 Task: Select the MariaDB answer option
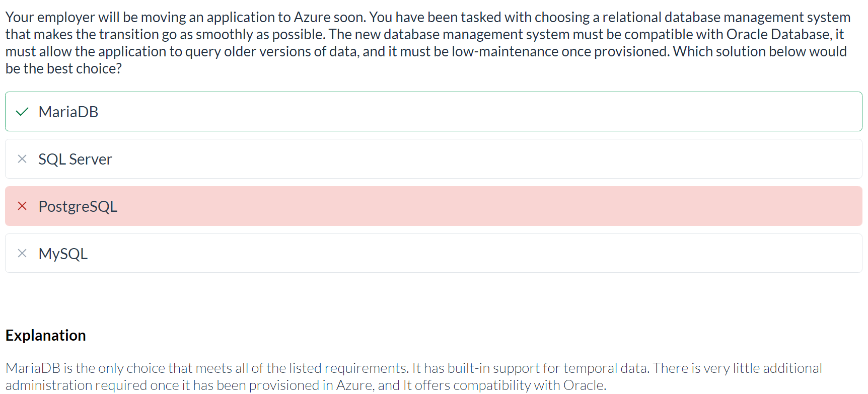pyautogui.click(x=433, y=112)
